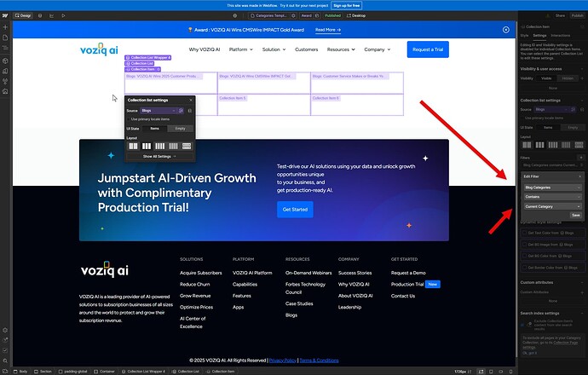This screenshot has width=588, height=375.
Task: Click the settings cog on the Collection Item label
Action: (159, 69)
